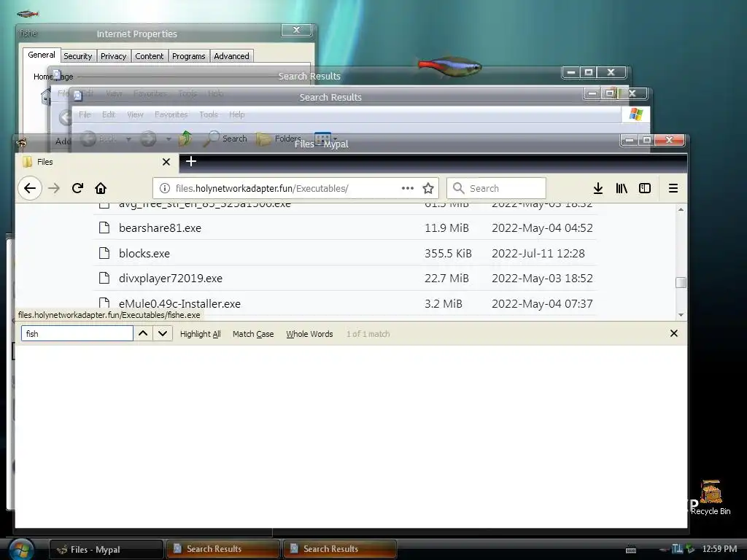Toggle Match Case in find bar
The image size is (747, 560).
pyautogui.click(x=253, y=334)
